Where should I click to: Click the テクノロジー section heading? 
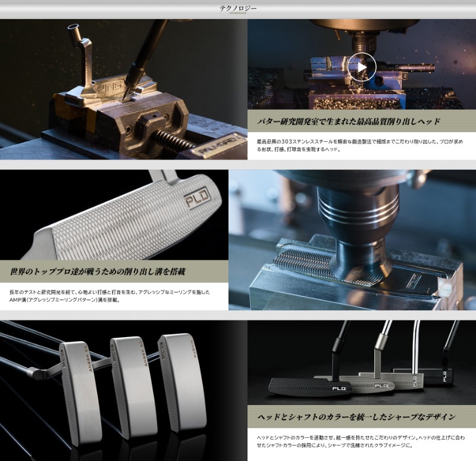(x=238, y=8)
